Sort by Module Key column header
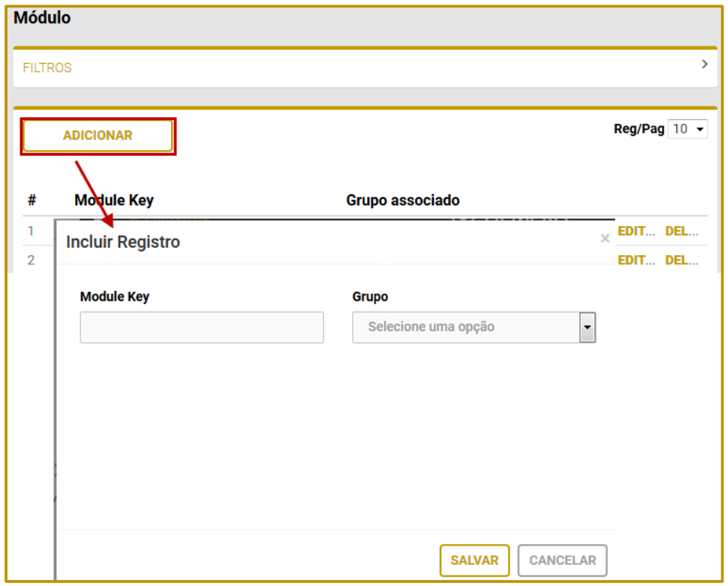The height and width of the screenshot is (586, 728). tap(114, 200)
